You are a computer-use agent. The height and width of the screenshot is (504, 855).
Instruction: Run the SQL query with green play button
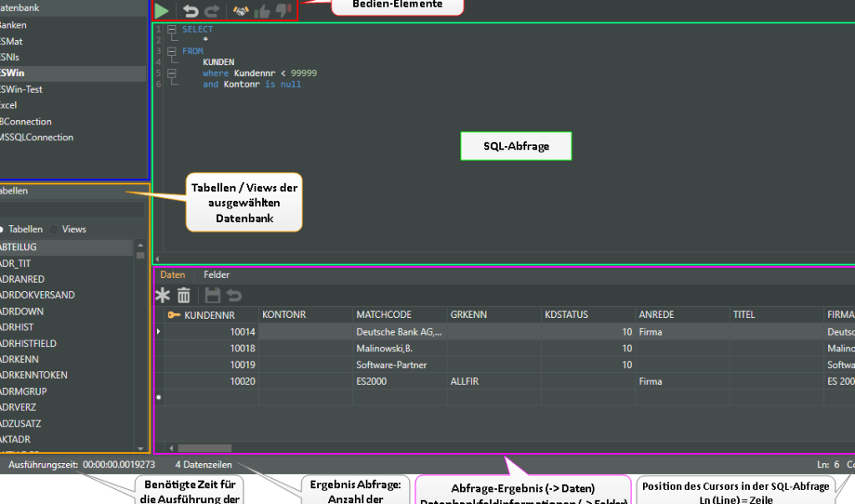click(x=162, y=11)
